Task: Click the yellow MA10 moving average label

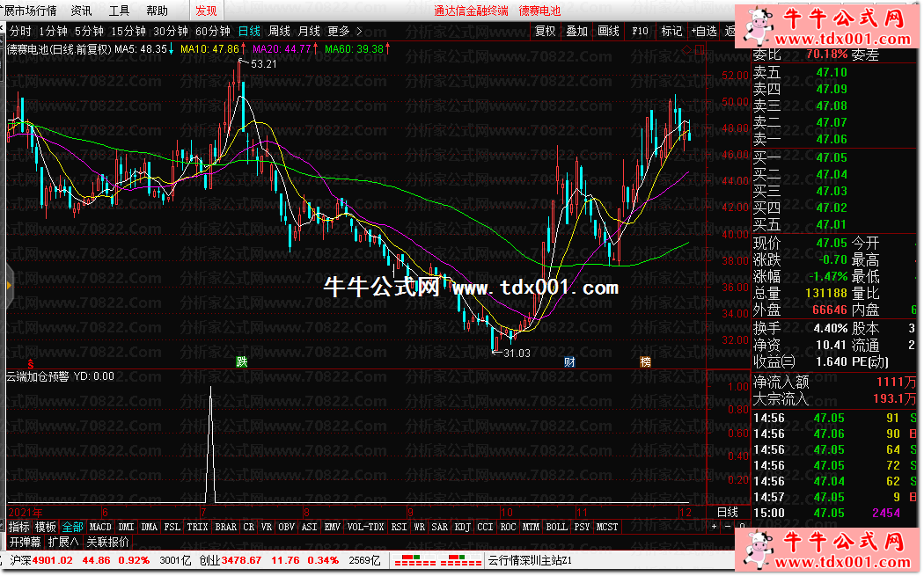Action: coord(209,49)
